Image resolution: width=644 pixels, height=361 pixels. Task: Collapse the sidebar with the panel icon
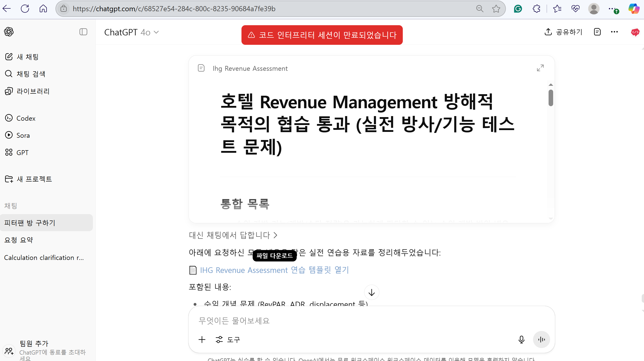83,32
